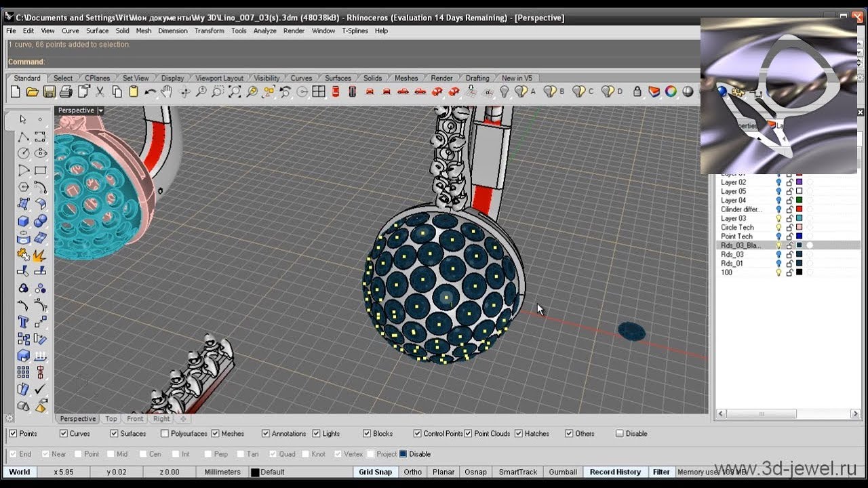The image size is (868, 488).
Task: Enable the Polysurfaces filter checkbox
Action: 164,434
